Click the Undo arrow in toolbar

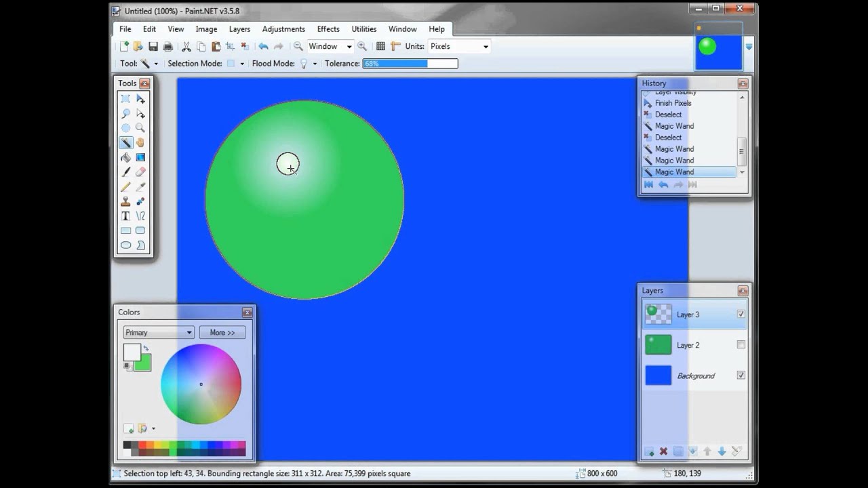(x=263, y=46)
